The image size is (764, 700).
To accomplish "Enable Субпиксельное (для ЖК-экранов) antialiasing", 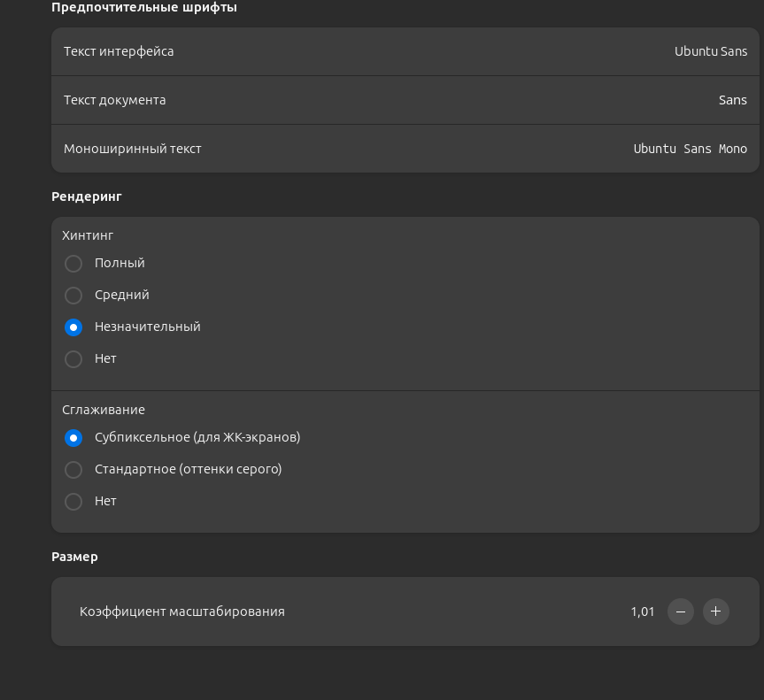I will (73, 438).
